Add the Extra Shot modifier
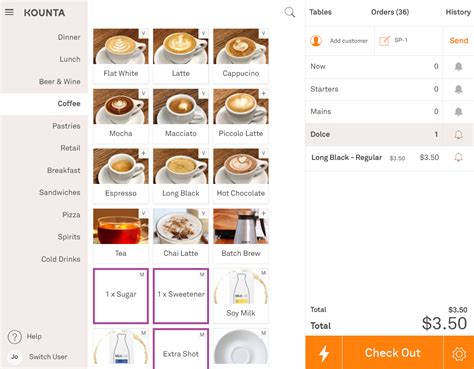 (x=181, y=349)
